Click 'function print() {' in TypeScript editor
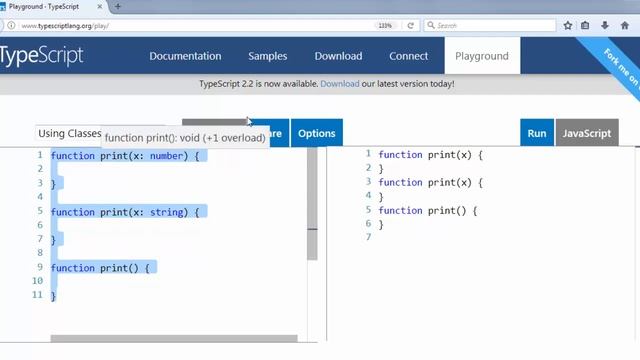The image size is (640, 360). pyautogui.click(x=100, y=268)
